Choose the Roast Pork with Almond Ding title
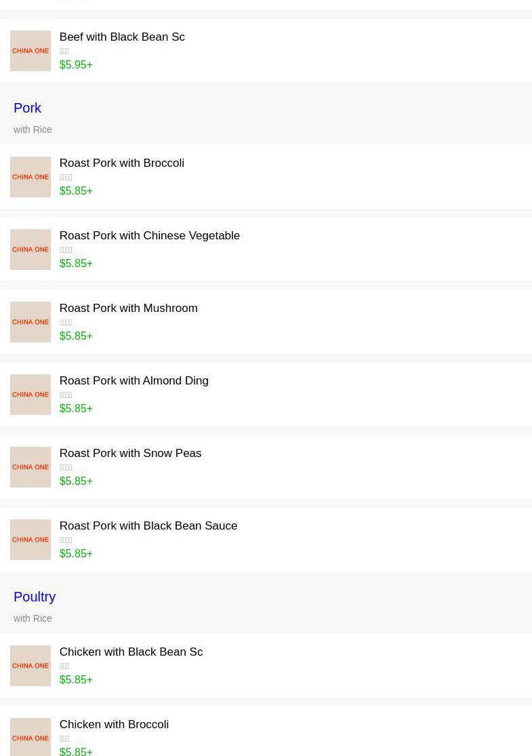Viewport: 532px width, 756px height. (134, 381)
